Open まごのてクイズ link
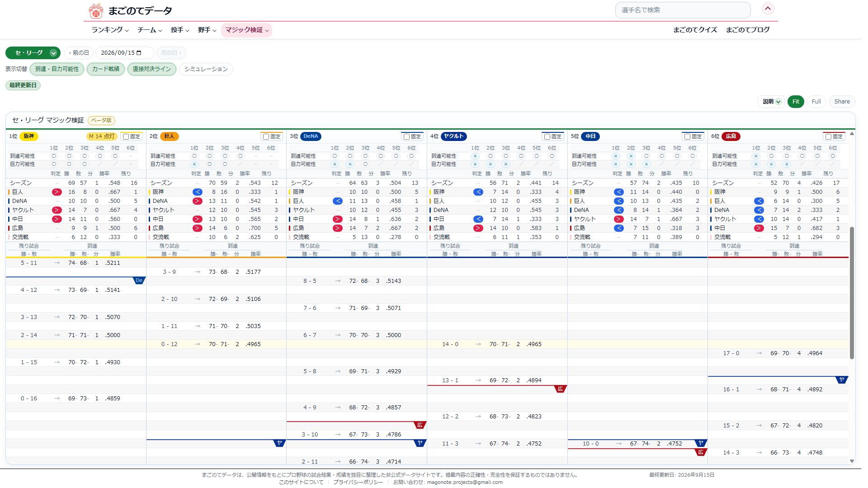Image resolution: width=868 pixels, height=488 pixels. pos(695,30)
